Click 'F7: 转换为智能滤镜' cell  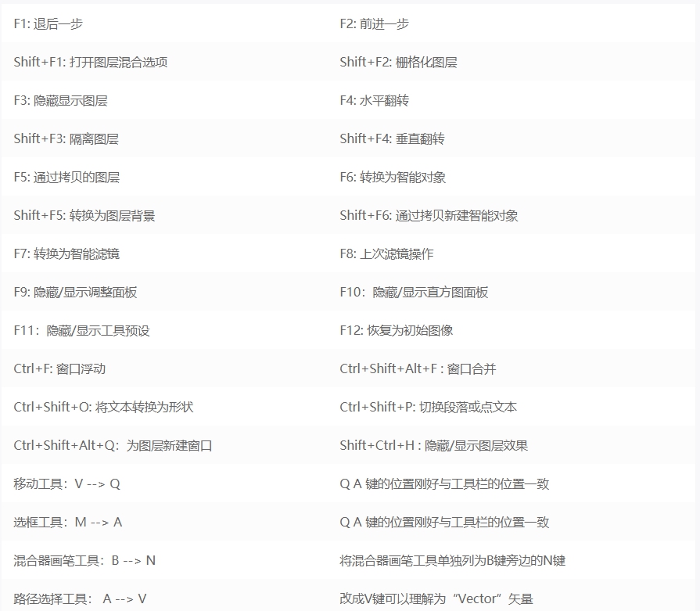66,254
